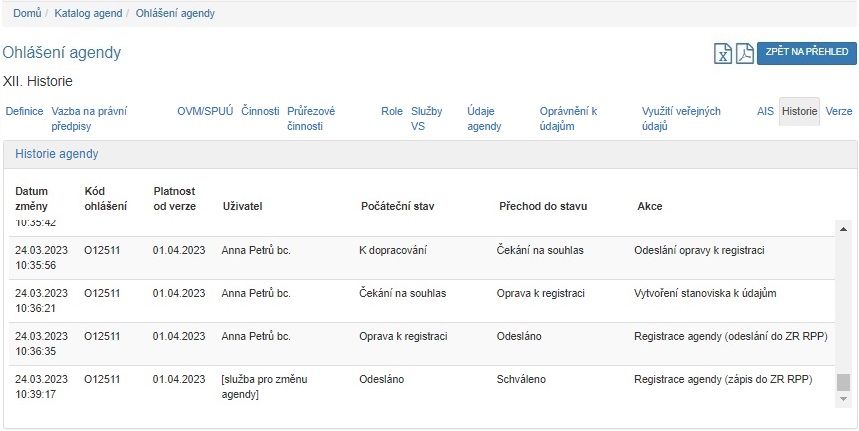859x431 pixels.
Task: Open Katalog agend breadcrumb link
Action: click(89, 14)
